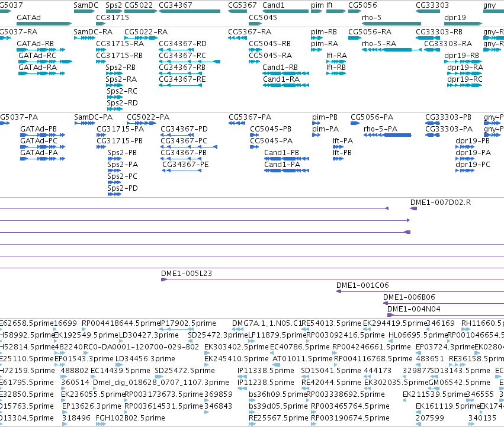Select transcript rho-5-RA
Screen dimensions: 504x427
[x=391, y=50]
